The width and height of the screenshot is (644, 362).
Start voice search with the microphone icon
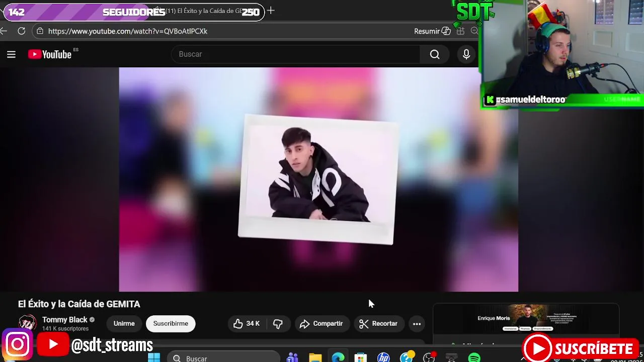466,54
